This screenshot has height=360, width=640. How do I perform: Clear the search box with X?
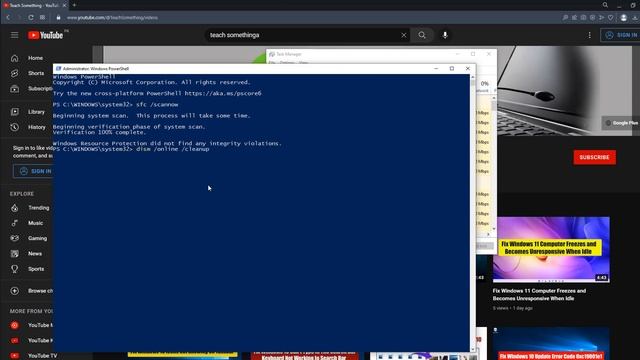pyautogui.click(x=404, y=35)
